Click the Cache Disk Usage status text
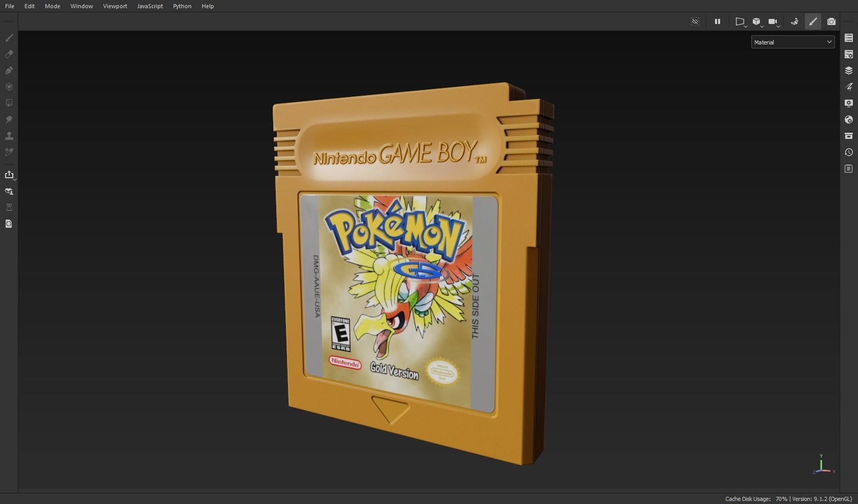 point(756,499)
